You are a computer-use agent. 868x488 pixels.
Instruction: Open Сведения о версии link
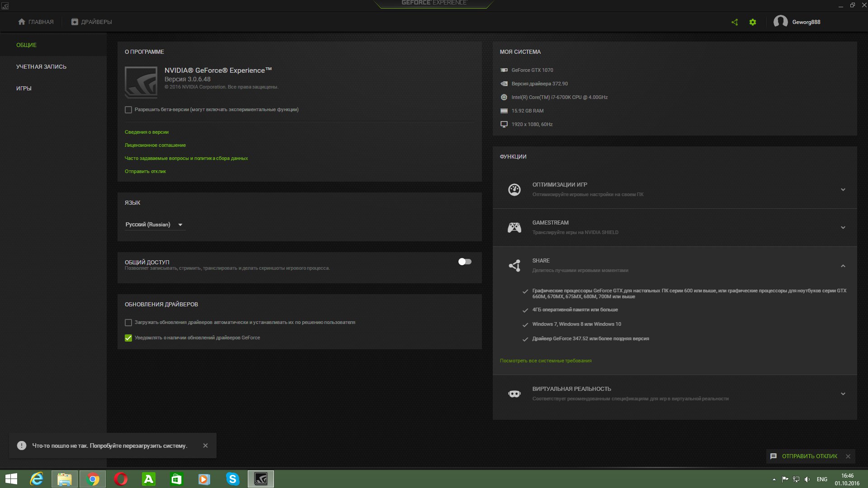pos(146,132)
